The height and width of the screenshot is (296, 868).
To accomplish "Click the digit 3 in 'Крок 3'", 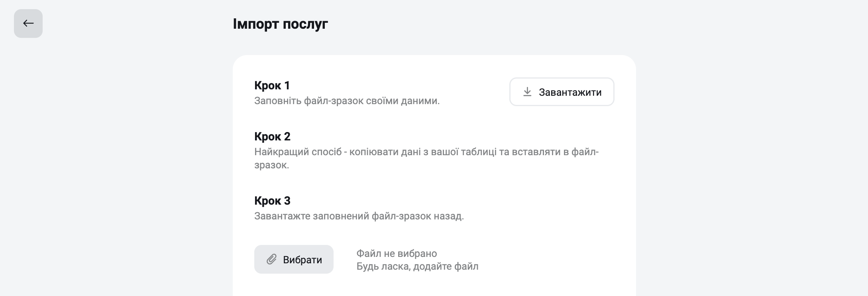I will tap(287, 201).
